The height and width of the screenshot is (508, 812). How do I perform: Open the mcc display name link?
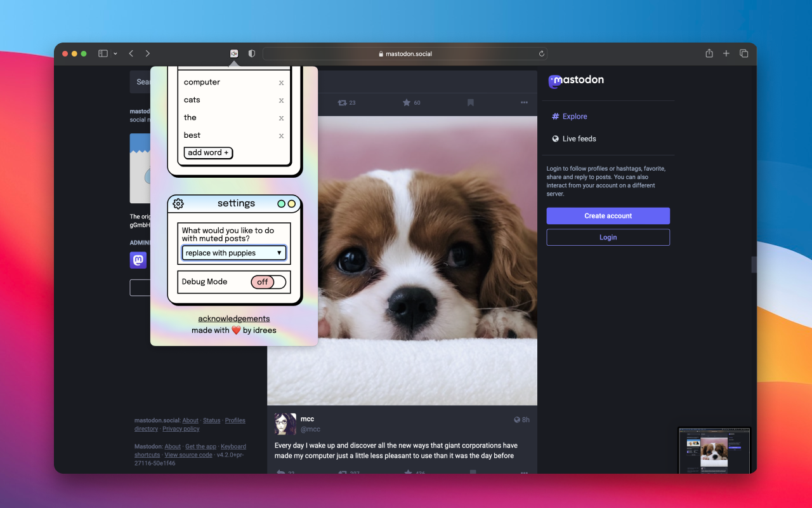tap(307, 419)
